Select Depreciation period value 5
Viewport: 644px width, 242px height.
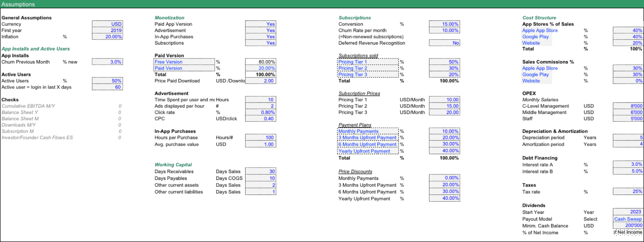click(x=628, y=138)
